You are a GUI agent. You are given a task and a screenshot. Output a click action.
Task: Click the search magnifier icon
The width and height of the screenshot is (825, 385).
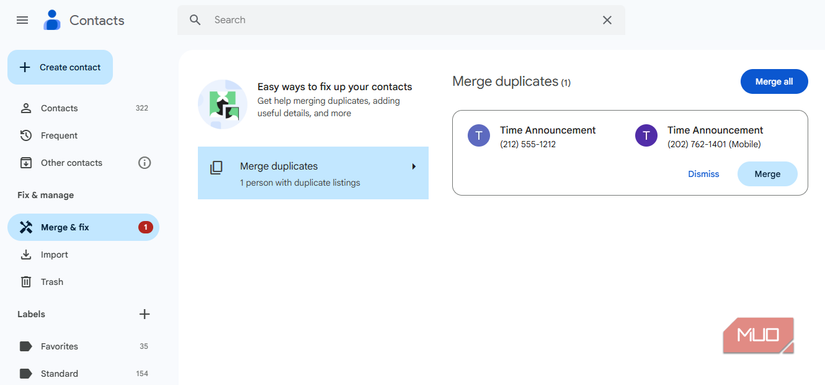coord(195,20)
